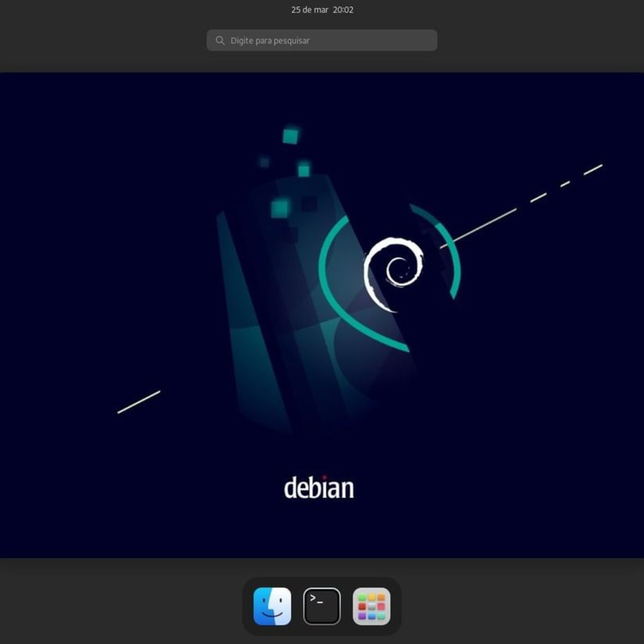
Task: Select the Debian workspace thumbnail
Action: pos(322,315)
